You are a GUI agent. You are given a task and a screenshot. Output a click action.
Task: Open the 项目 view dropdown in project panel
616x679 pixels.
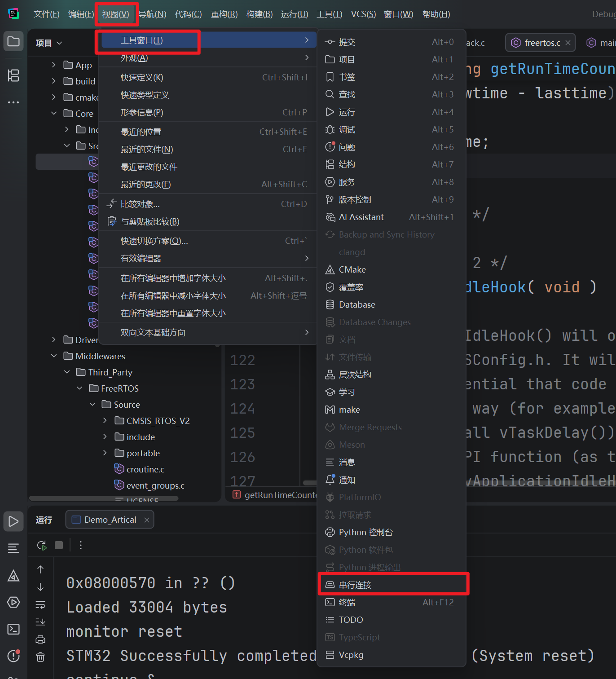click(x=49, y=43)
